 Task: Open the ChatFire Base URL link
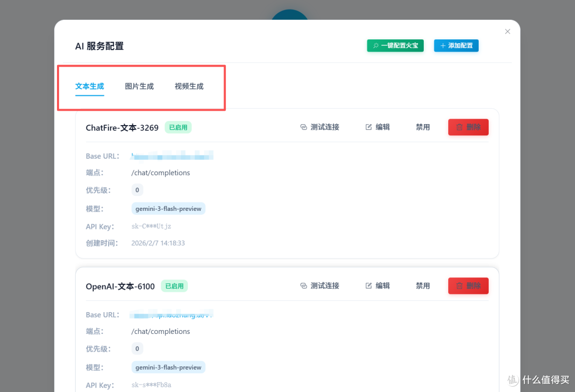click(x=172, y=156)
